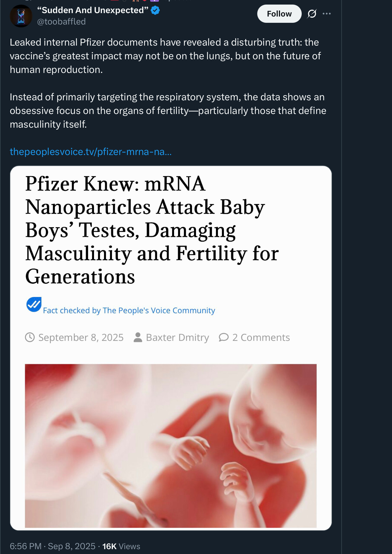Open the fetus article image
This screenshot has height=554, width=392.
tap(171, 445)
